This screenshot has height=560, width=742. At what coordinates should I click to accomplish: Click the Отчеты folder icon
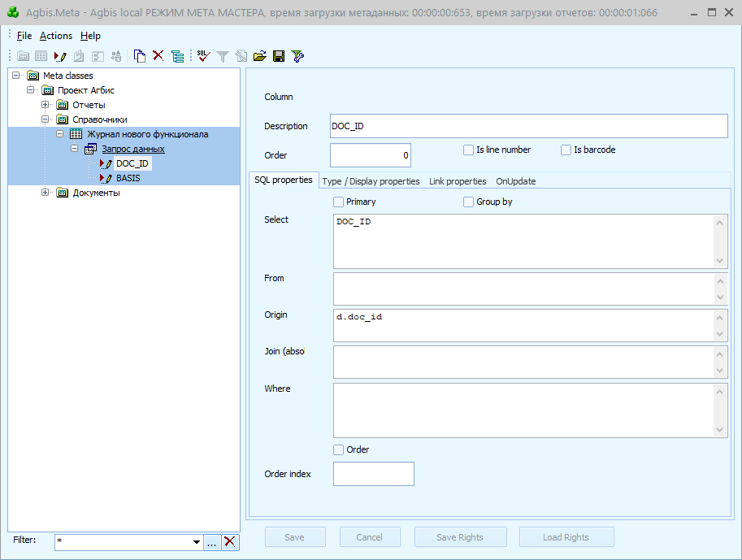click(x=63, y=105)
